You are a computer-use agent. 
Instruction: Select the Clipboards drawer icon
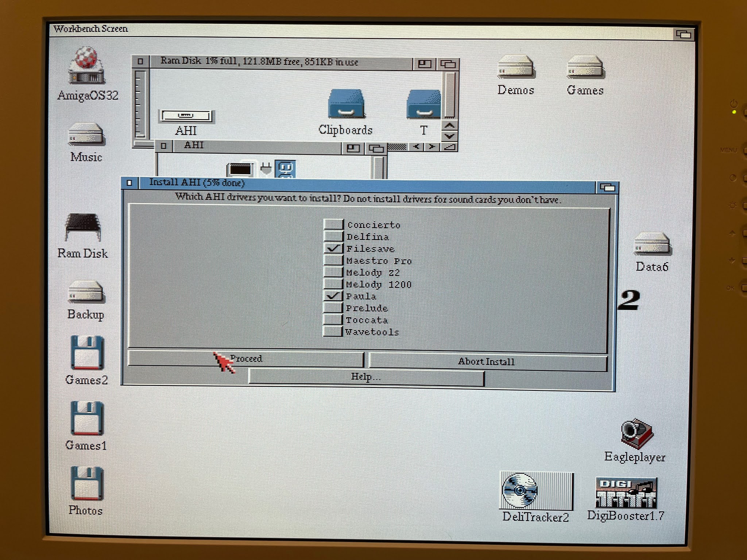[346, 104]
